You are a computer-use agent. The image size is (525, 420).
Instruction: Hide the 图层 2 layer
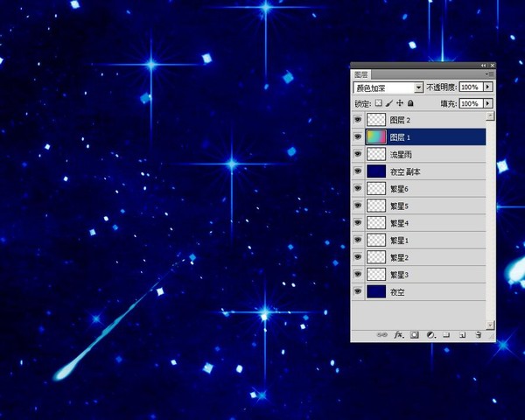pos(358,120)
